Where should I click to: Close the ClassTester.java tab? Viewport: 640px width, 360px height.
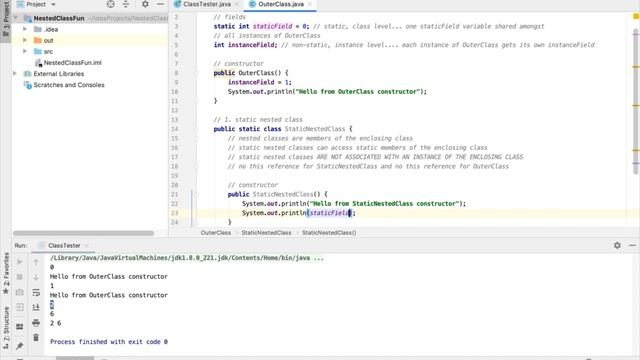(x=237, y=4)
